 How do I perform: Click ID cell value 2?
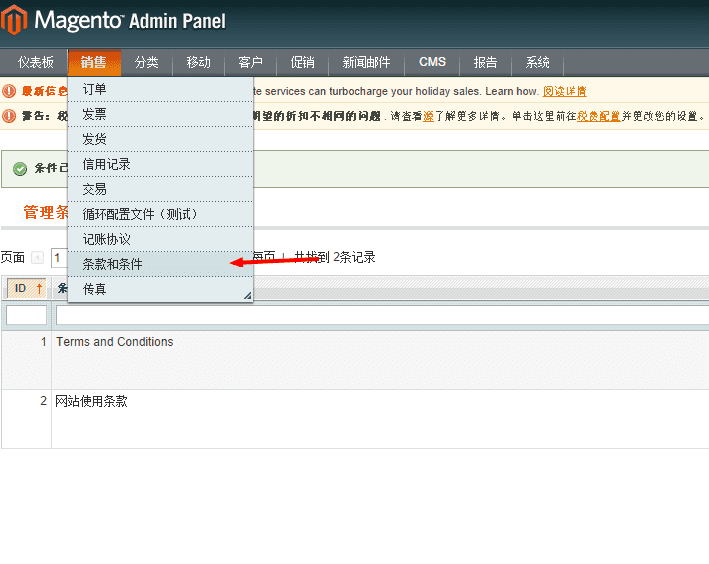[x=43, y=401]
